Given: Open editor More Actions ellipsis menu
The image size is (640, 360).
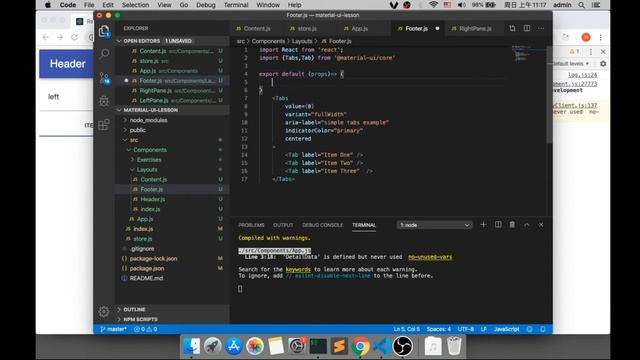Looking at the screenshot, I should tap(541, 28).
